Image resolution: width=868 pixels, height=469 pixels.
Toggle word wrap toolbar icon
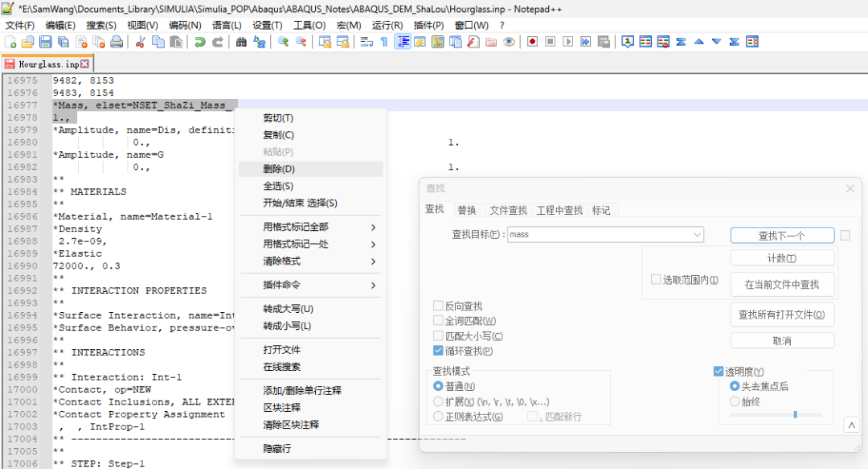[366, 42]
